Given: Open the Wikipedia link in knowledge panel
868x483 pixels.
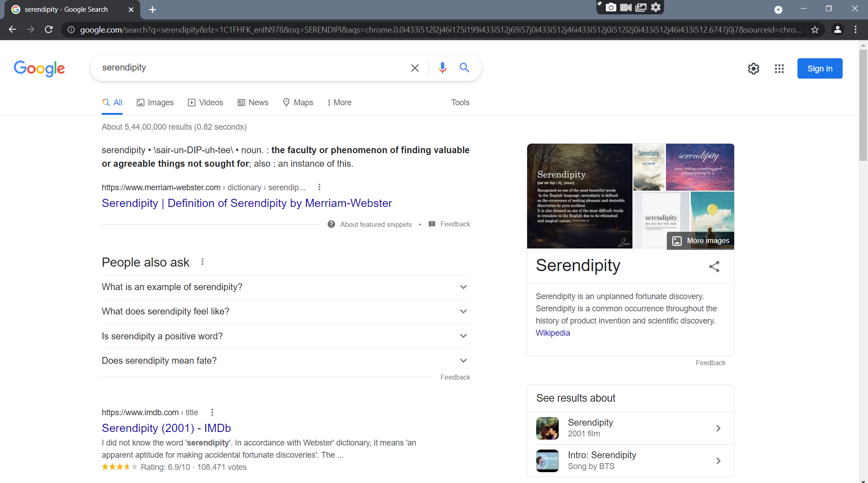Looking at the screenshot, I should 552,333.
